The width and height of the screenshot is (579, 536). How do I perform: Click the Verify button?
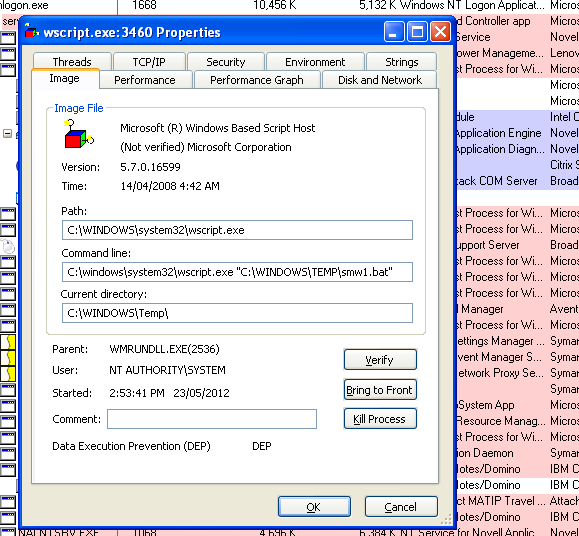[380, 360]
